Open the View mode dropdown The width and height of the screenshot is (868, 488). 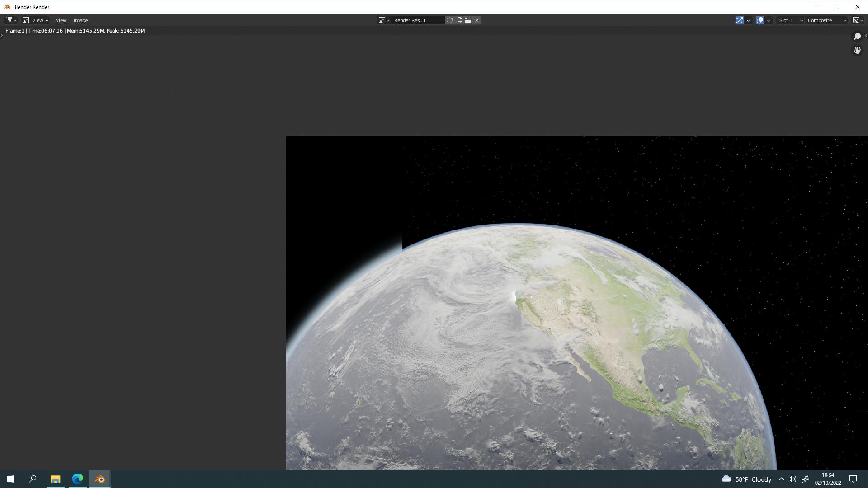pos(35,20)
